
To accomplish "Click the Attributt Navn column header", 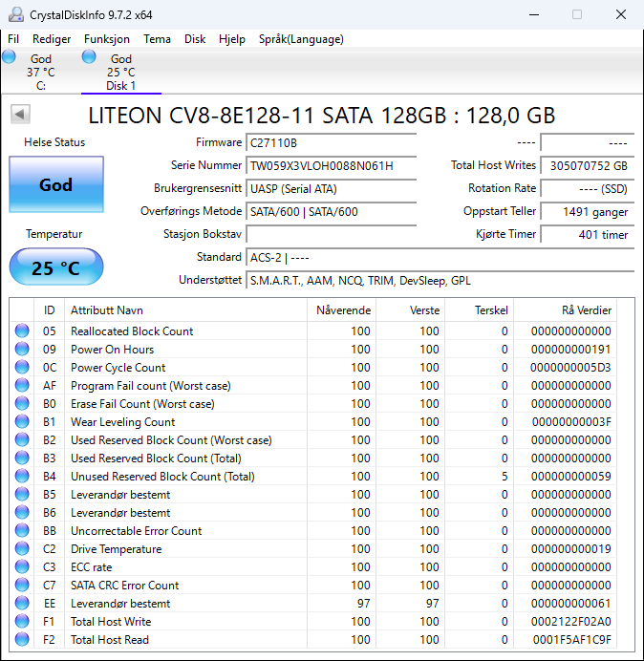I will tap(186, 310).
